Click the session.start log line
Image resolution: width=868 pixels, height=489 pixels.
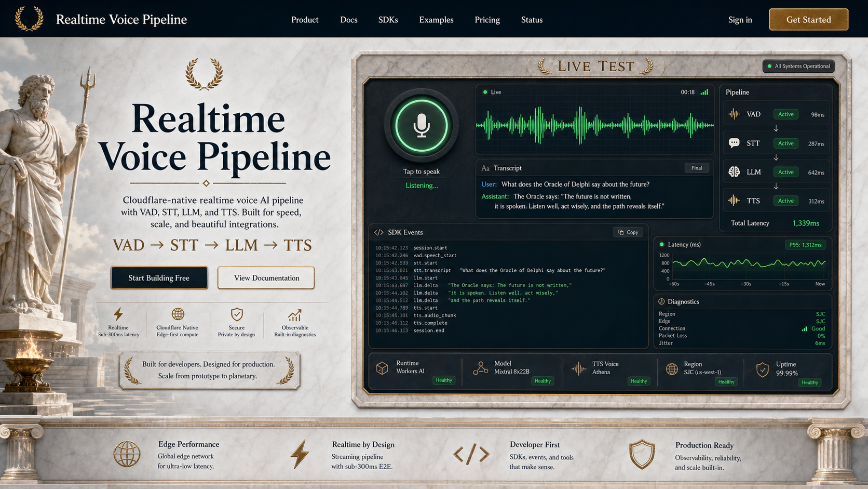coord(412,248)
